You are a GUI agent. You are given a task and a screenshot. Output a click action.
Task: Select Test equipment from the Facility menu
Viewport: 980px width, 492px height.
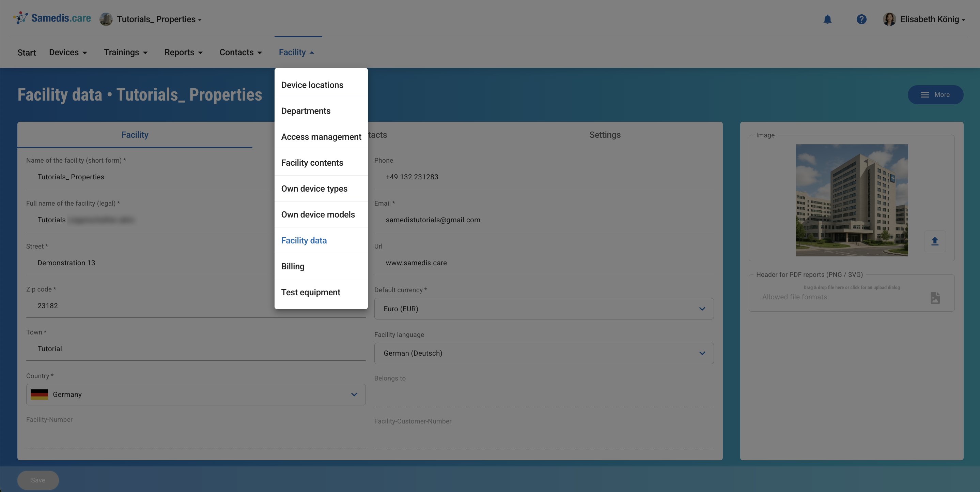[x=310, y=292]
